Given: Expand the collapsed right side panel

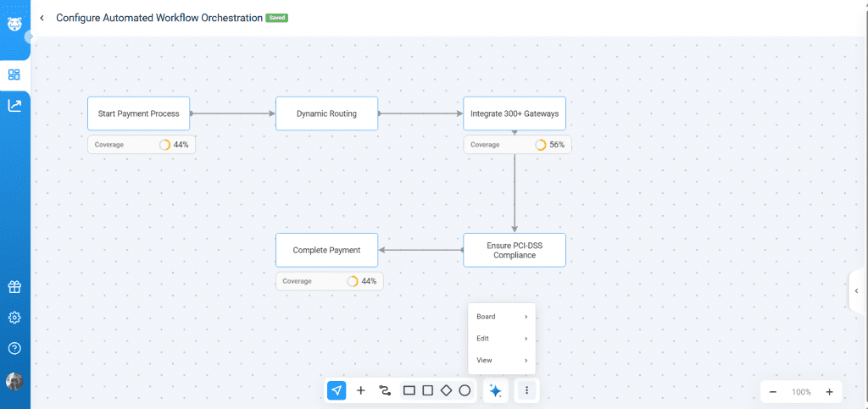Looking at the screenshot, I should click(856, 290).
